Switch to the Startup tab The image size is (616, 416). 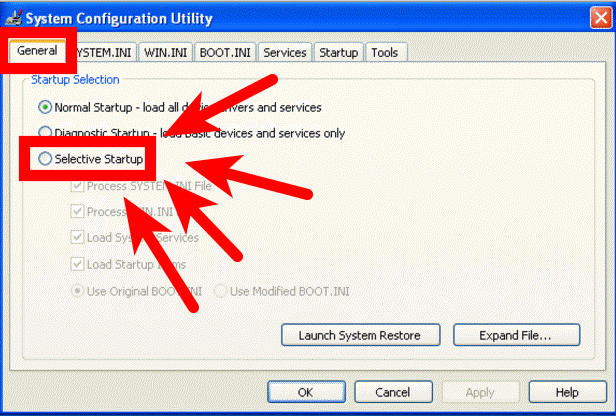pos(339,52)
